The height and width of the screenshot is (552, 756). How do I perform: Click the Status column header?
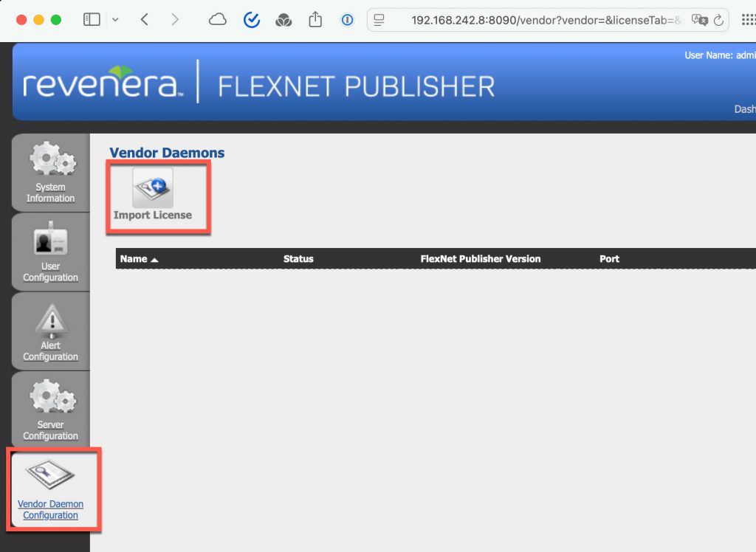point(298,259)
